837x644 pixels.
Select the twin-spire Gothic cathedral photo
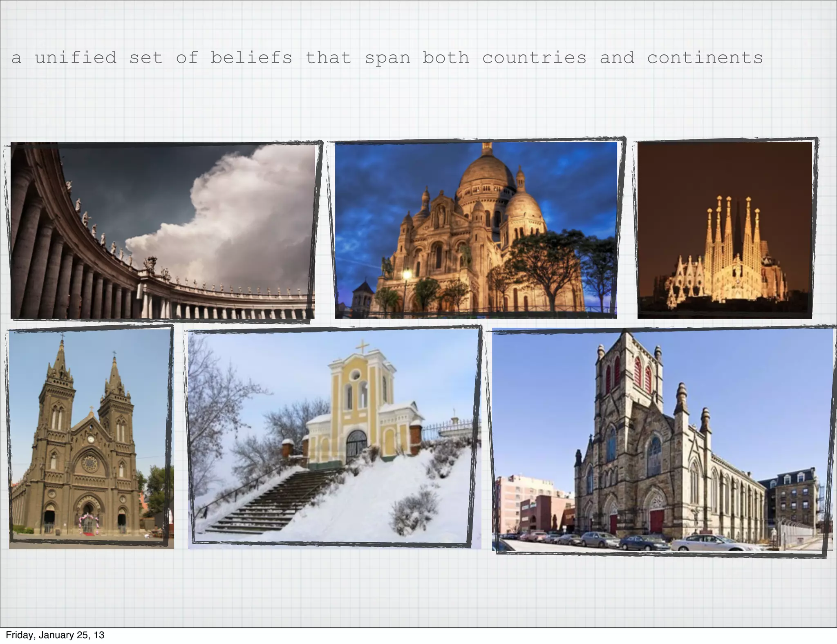pyautogui.click(x=92, y=439)
